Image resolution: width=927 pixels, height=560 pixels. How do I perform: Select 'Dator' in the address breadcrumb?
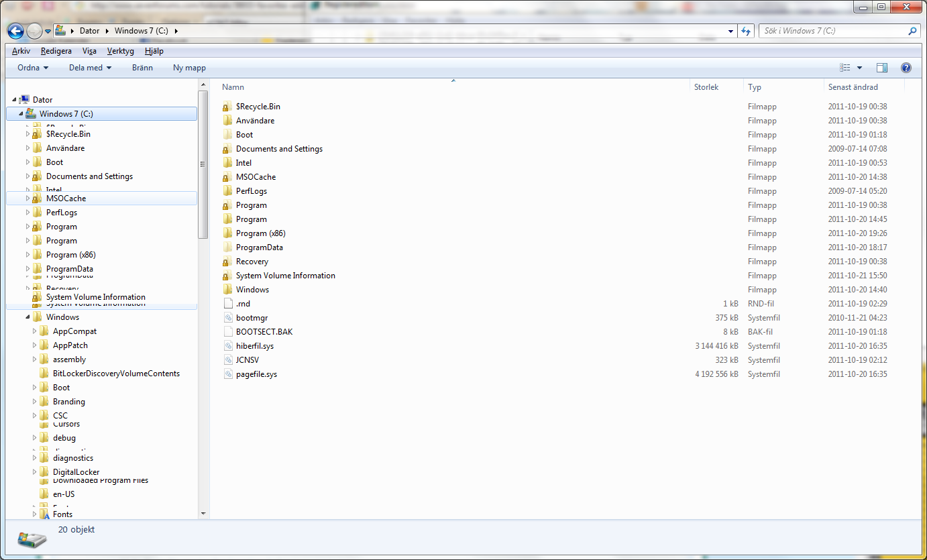(89, 31)
